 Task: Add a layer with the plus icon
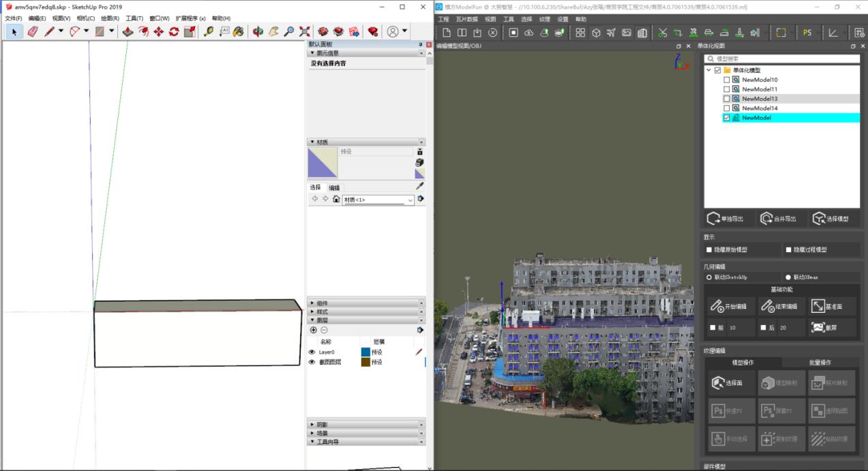tap(314, 330)
